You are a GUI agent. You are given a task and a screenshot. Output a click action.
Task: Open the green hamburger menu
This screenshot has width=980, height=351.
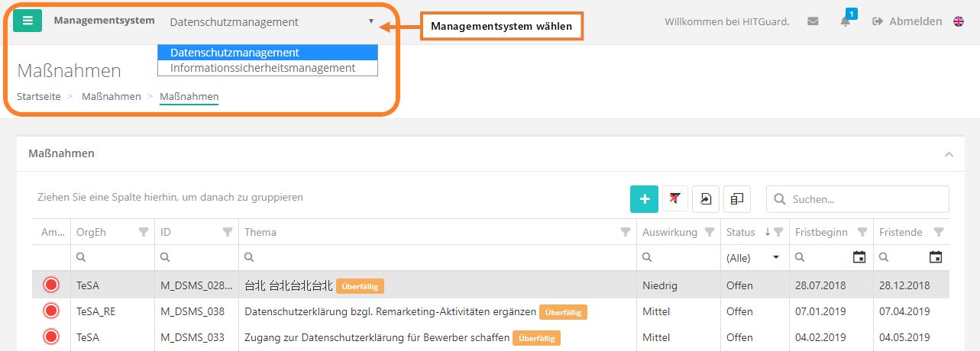pos(27,21)
